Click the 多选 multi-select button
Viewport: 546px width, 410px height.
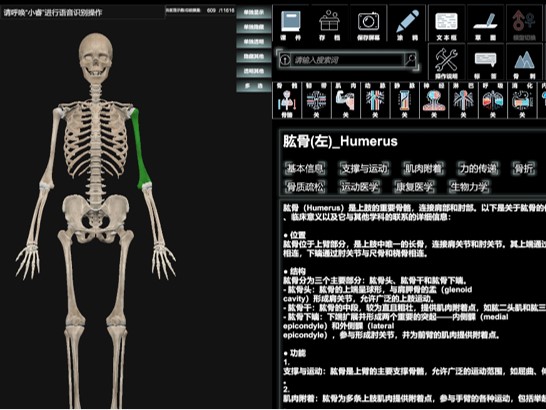click(x=254, y=86)
